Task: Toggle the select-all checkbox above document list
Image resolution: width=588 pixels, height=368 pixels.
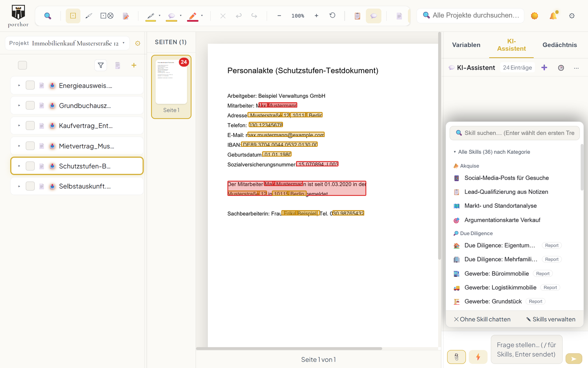Action: (22, 65)
